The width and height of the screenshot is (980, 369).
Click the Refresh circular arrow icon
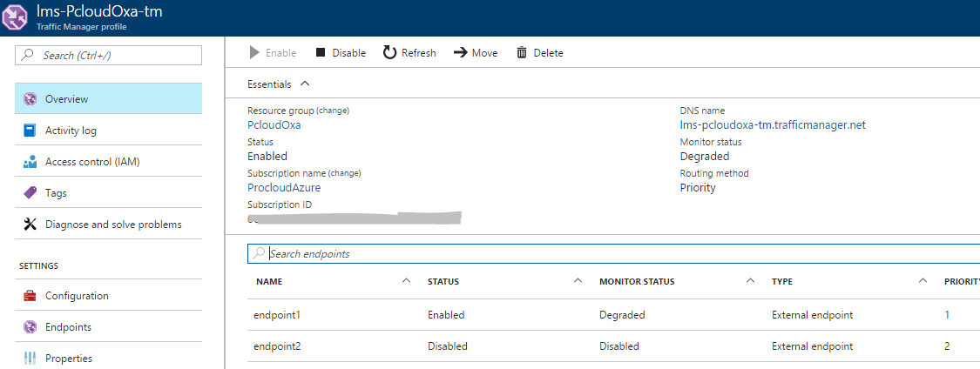click(391, 53)
